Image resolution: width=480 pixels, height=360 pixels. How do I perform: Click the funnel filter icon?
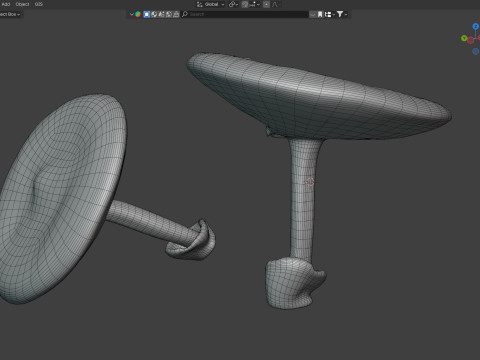(340, 14)
